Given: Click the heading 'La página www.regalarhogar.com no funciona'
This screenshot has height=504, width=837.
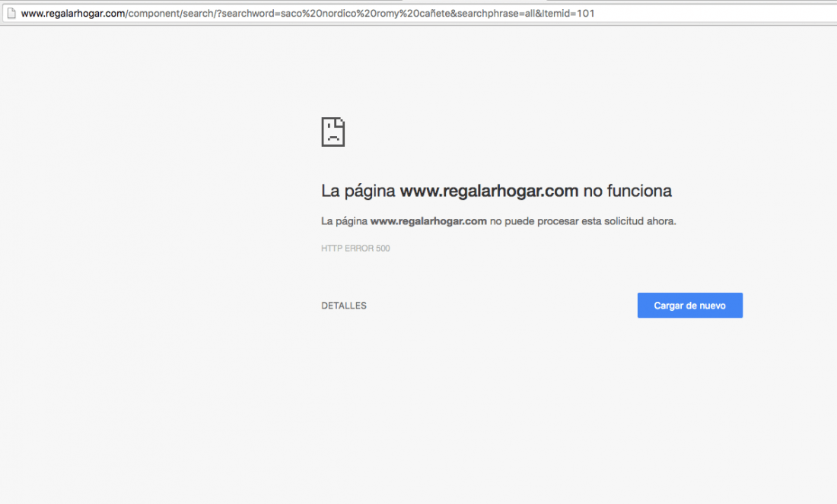Looking at the screenshot, I should (496, 191).
